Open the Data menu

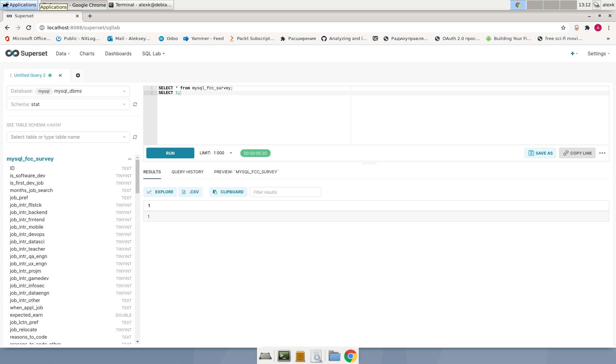(62, 53)
